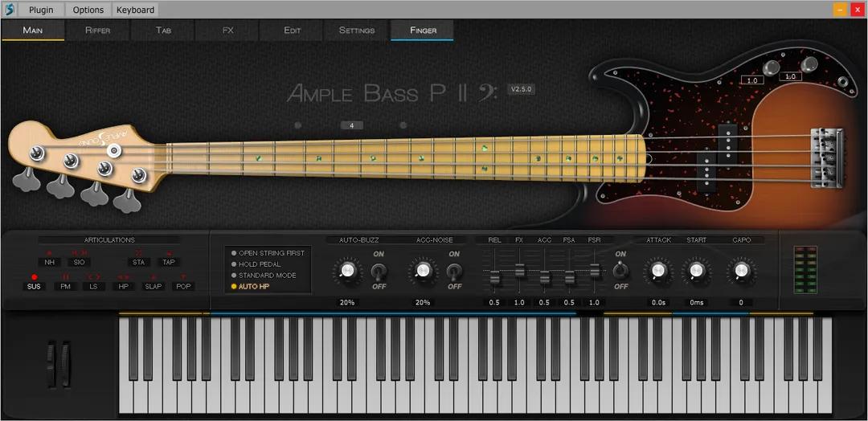The image size is (868, 421).
Task: Switch to the Settings tab
Action: click(x=357, y=31)
